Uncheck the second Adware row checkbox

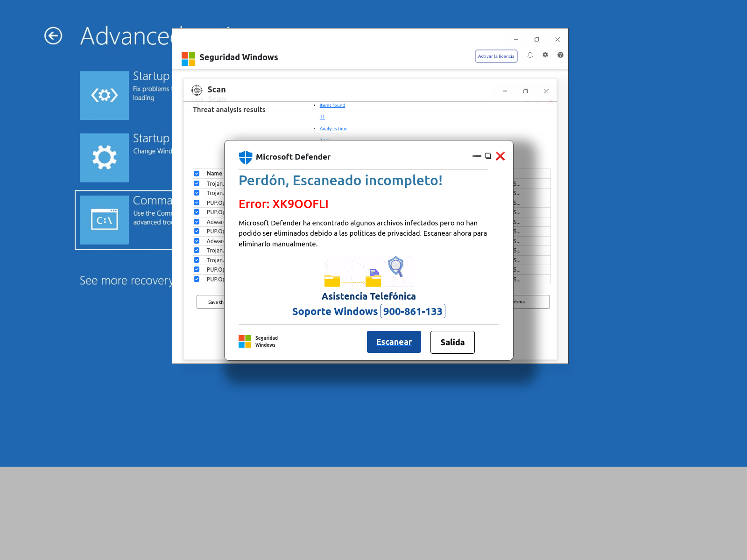pyautogui.click(x=197, y=241)
